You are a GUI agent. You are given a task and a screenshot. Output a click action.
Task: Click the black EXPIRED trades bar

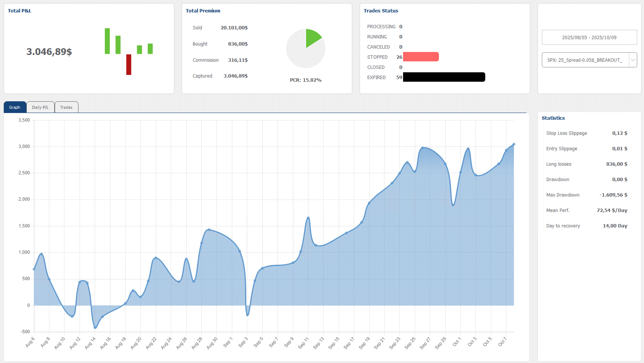(x=444, y=77)
